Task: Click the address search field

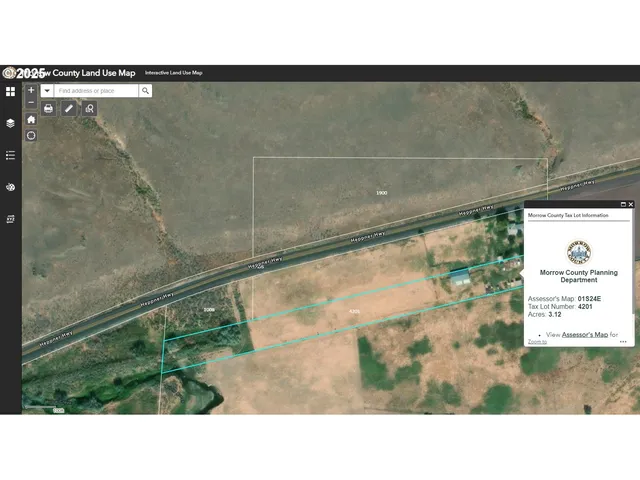Action: click(96, 91)
